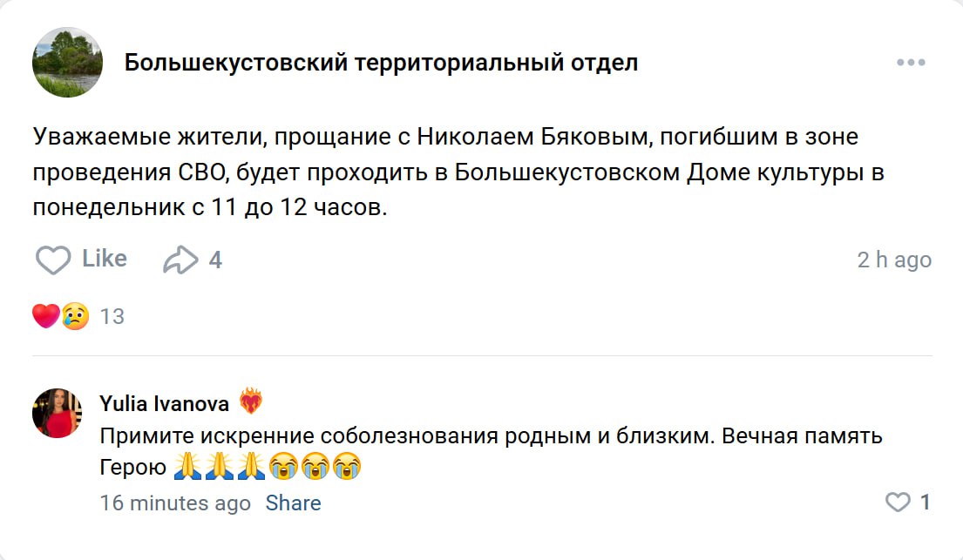This screenshot has width=963, height=560.
Task: Click the share arrow icon on the post
Action: click(x=180, y=260)
